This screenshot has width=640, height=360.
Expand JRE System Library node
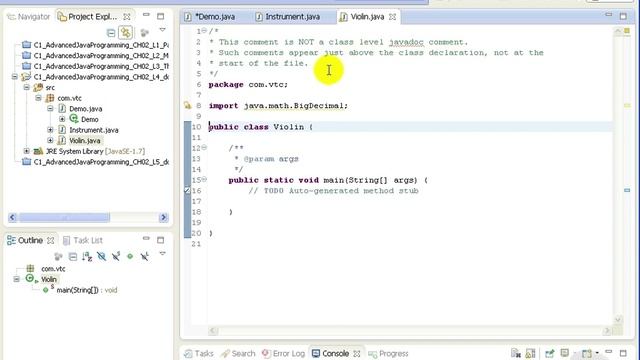[x=27, y=151]
